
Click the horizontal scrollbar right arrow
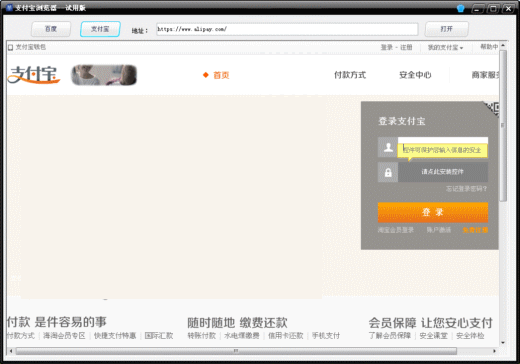tap(494, 351)
